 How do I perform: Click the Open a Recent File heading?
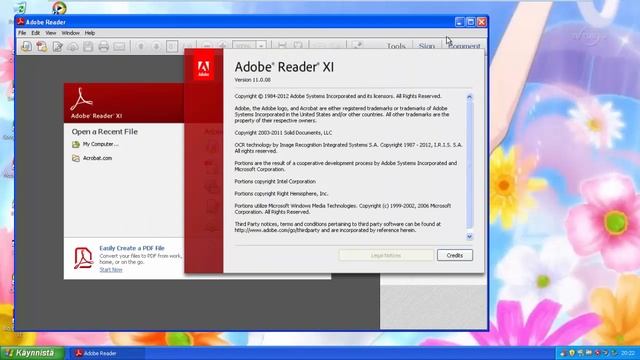point(104,131)
